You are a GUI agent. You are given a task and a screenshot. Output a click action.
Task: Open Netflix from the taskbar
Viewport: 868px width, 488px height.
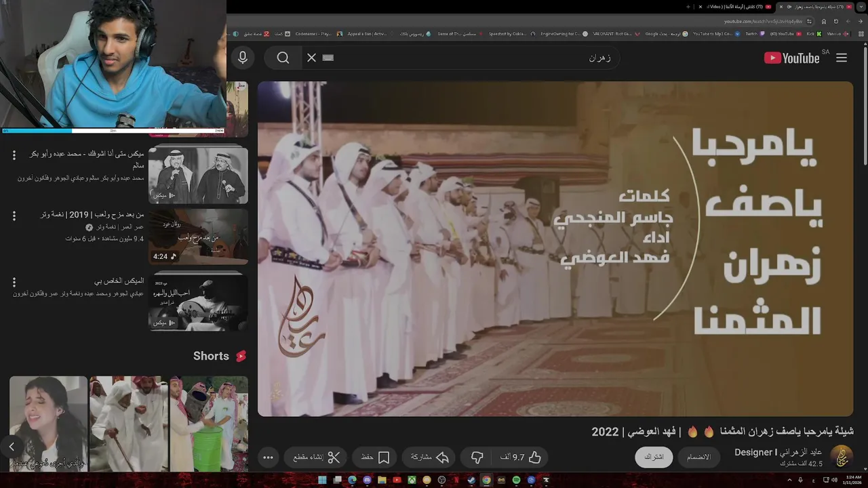coord(456,480)
